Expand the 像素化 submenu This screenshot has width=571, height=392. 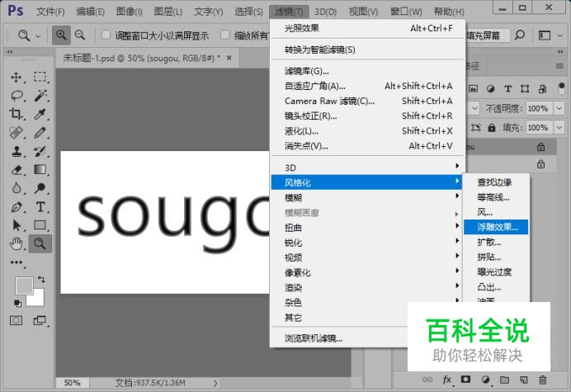pyautogui.click(x=366, y=272)
